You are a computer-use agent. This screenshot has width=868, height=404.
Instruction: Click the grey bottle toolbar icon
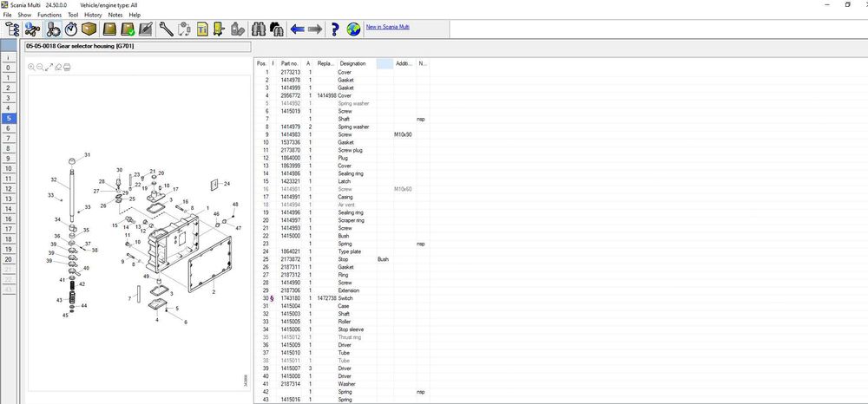pyautogui.click(x=238, y=29)
